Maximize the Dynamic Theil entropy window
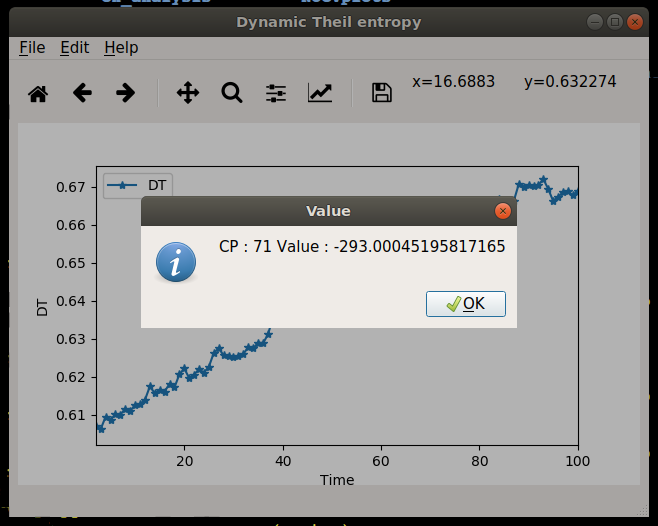This screenshot has width=658, height=526. [615, 22]
